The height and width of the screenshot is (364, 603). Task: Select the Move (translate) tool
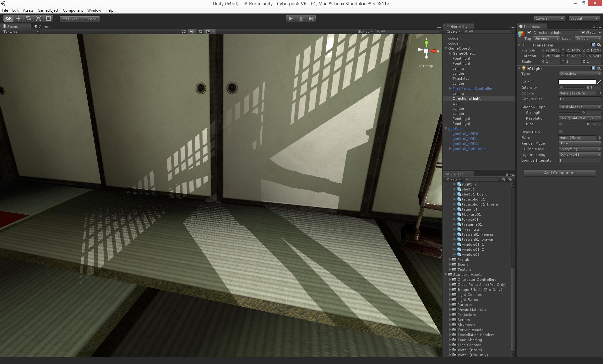click(18, 19)
